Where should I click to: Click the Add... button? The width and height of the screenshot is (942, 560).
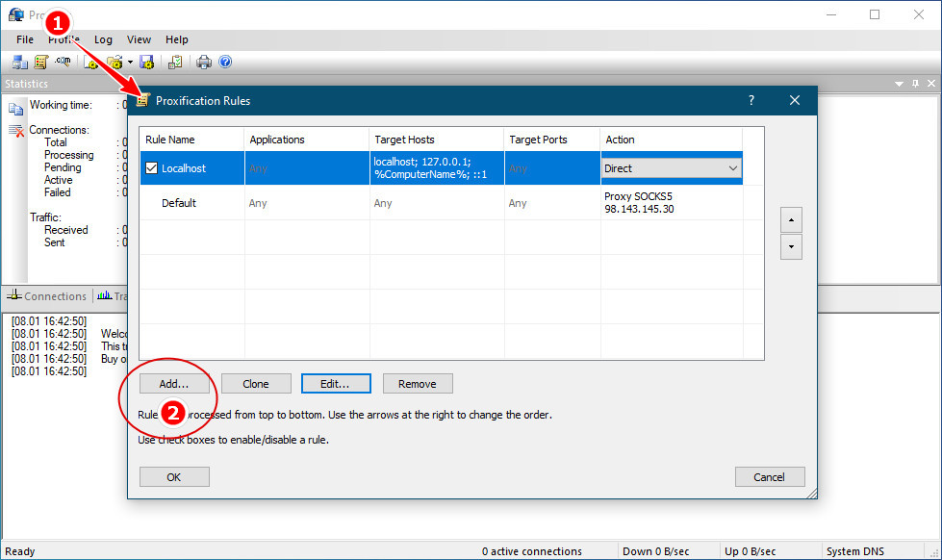tap(174, 383)
